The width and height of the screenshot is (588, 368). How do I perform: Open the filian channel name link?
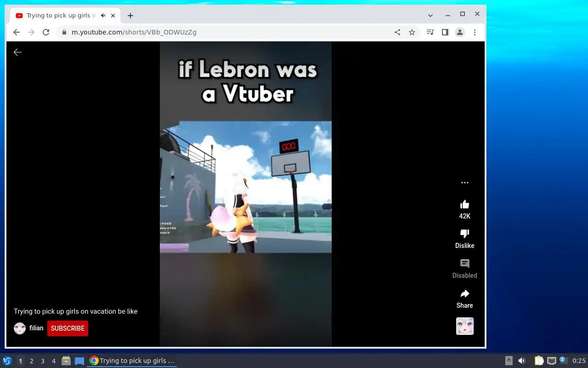pyautogui.click(x=36, y=328)
